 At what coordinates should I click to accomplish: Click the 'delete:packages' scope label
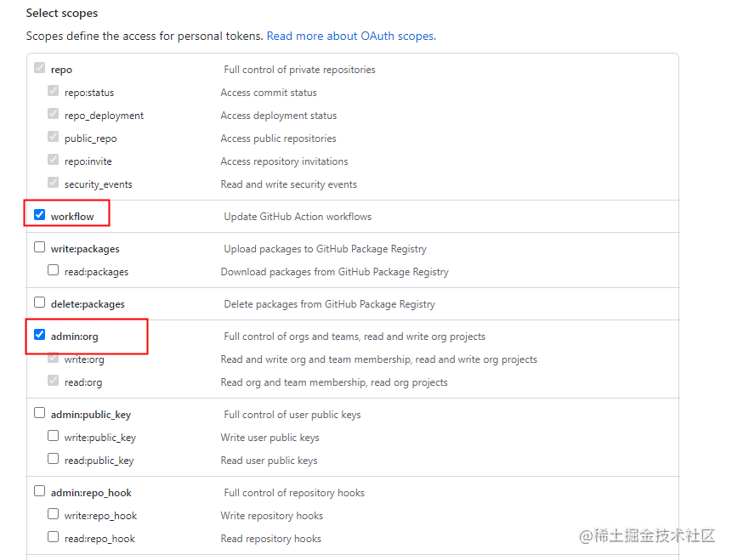(x=88, y=304)
